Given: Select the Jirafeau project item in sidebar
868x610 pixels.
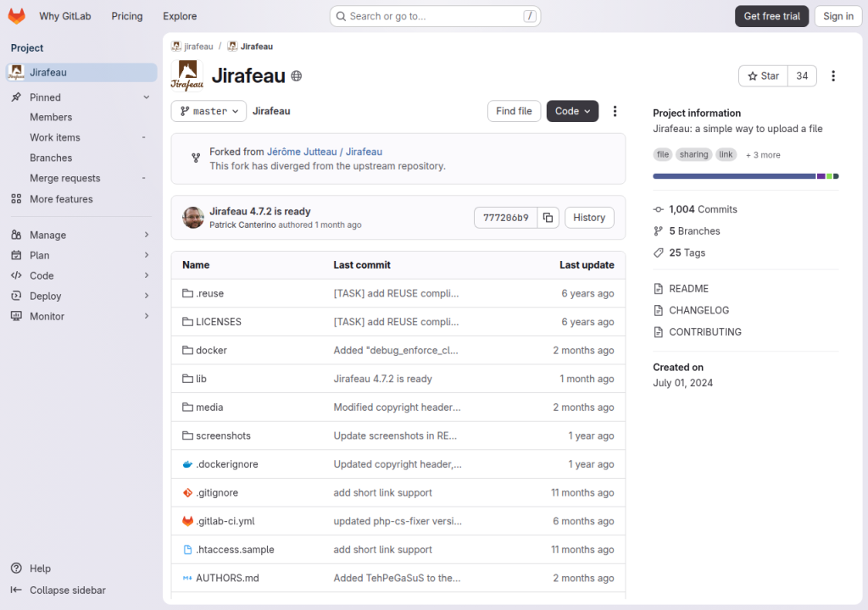Looking at the screenshot, I should point(81,73).
